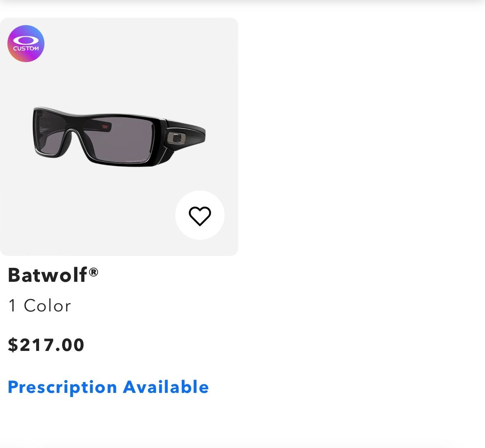Click the $217.00 price label
Viewport: 485px width, 448px height.
[x=46, y=345]
